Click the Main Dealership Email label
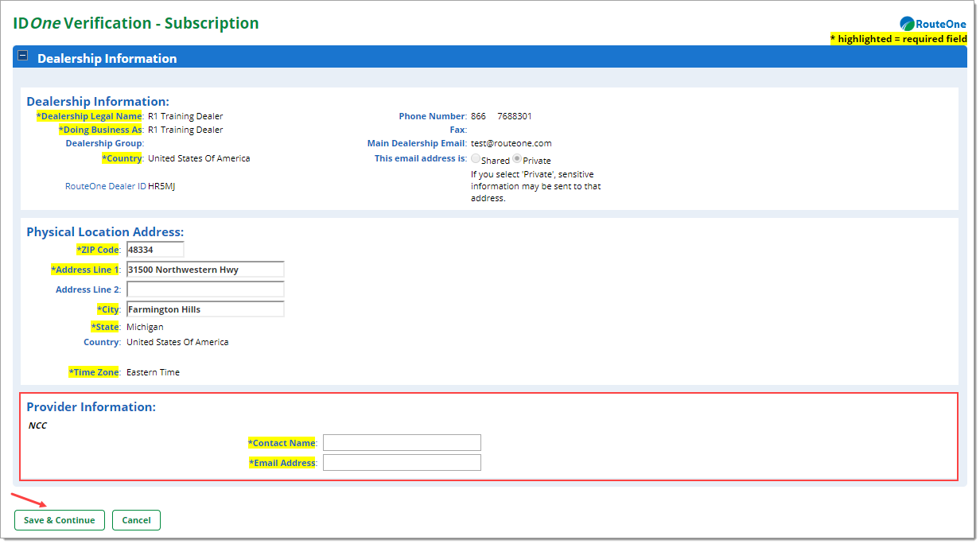 pos(416,143)
